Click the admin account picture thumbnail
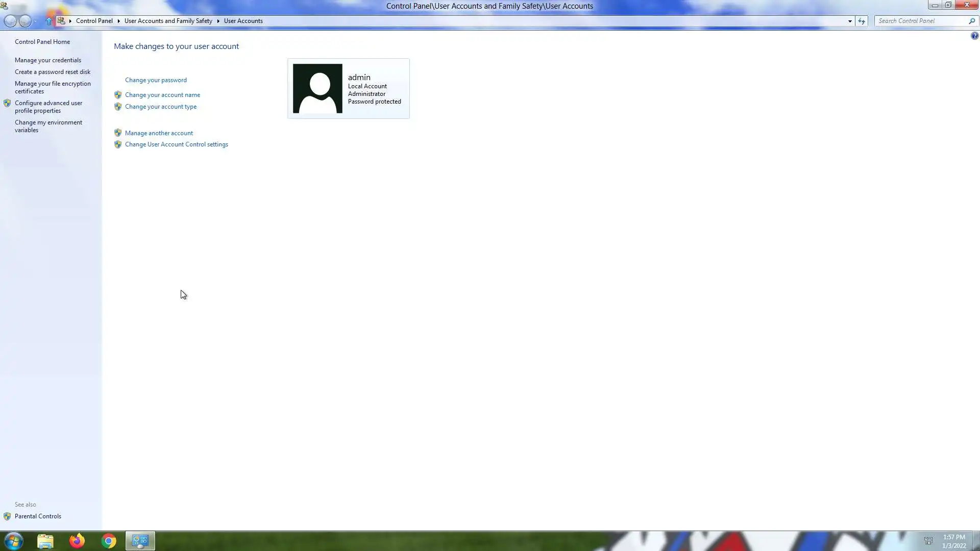The image size is (980, 551). (x=317, y=88)
